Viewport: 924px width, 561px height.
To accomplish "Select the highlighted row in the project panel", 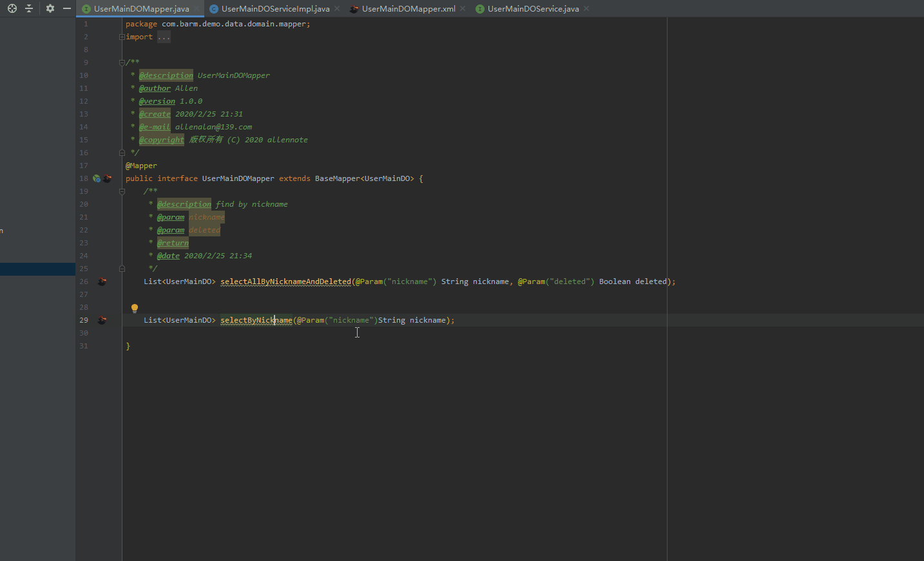I will (x=37, y=269).
